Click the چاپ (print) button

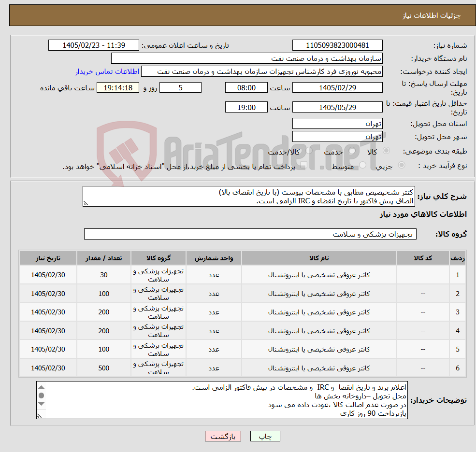[265, 436]
